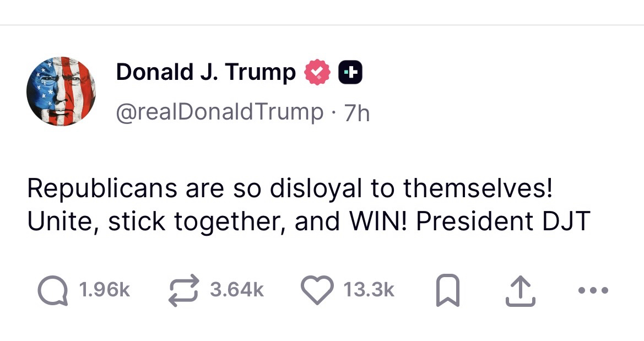
Task: Repost using the looping arrows icon
Action: pos(184,290)
